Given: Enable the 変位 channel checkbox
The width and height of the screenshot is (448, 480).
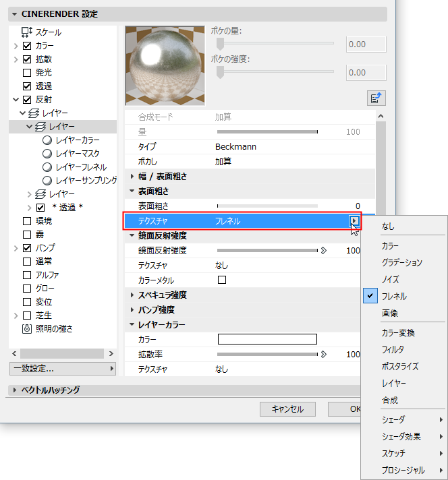Looking at the screenshot, I should pos(27,302).
